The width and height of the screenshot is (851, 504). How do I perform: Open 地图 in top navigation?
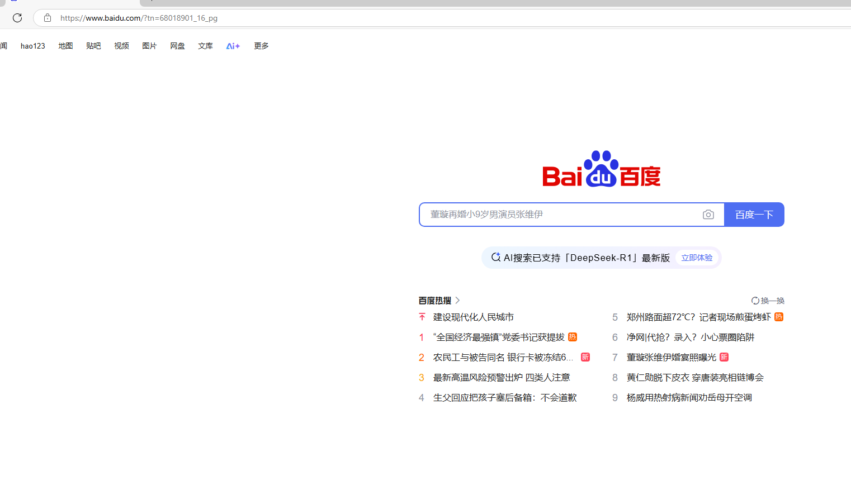coord(65,46)
